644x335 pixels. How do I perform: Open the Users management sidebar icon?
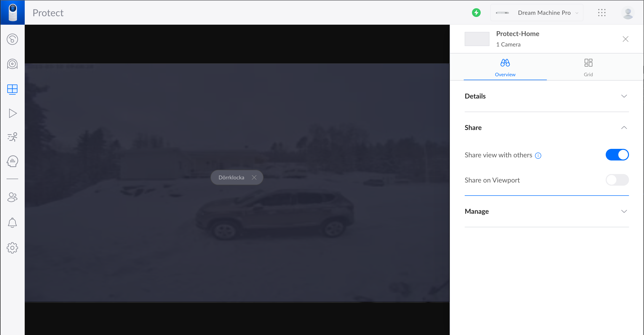click(x=12, y=197)
